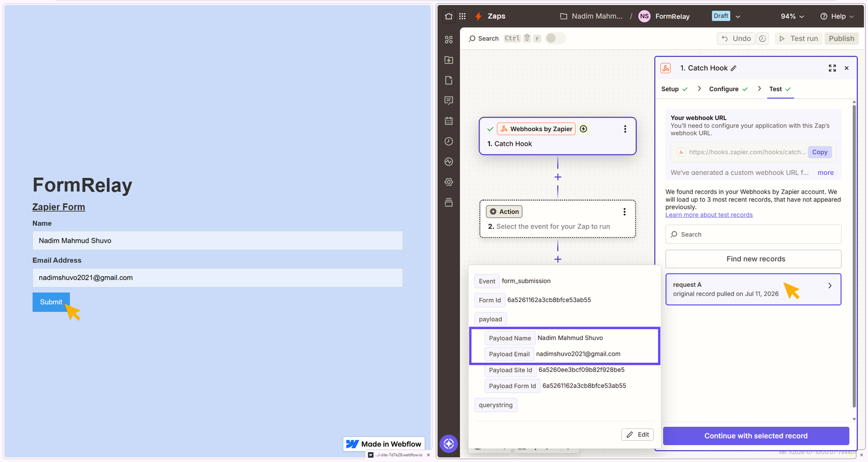The image size is (868, 462).
Task: Click the Payload Name field label
Action: coord(510,338)
